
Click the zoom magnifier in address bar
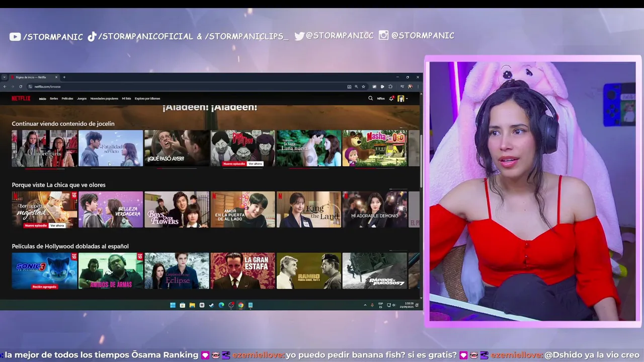(x=356, y=86)
